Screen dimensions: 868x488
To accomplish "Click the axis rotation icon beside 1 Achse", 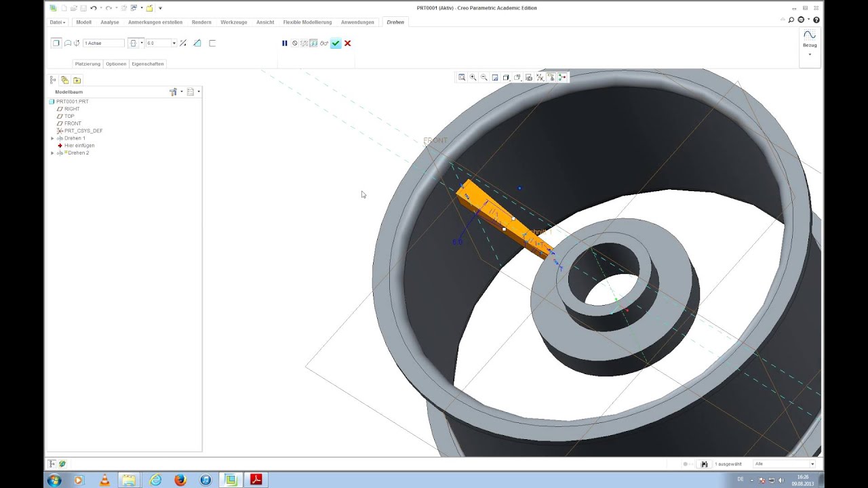I will (77, 43).
